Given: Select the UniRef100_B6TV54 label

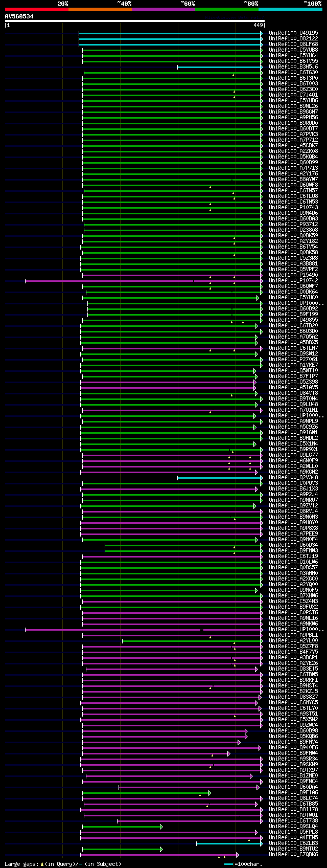Looking at the screenshot, I should coord(293,247).
